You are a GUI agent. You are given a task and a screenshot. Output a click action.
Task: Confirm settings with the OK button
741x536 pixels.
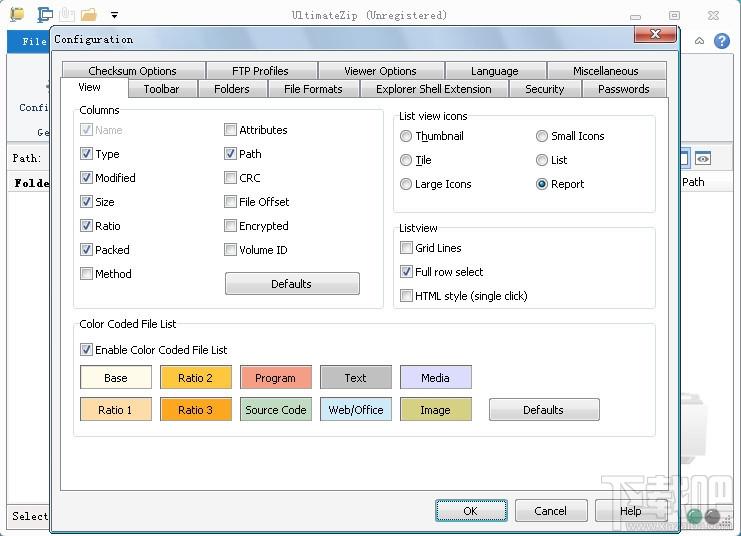click(471, 511)
